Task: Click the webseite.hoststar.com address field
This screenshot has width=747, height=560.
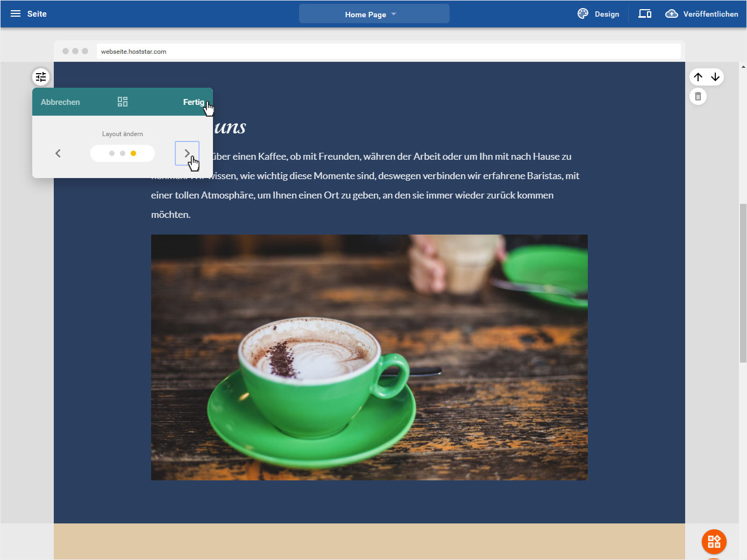Action: click(x=388, y=52)
